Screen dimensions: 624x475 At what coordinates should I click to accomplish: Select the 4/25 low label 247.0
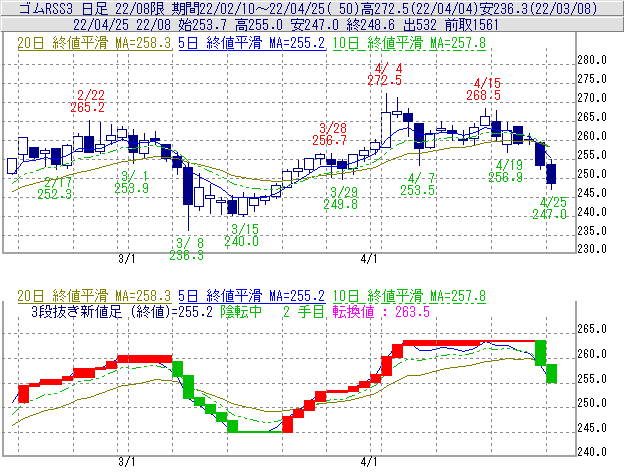550,214
